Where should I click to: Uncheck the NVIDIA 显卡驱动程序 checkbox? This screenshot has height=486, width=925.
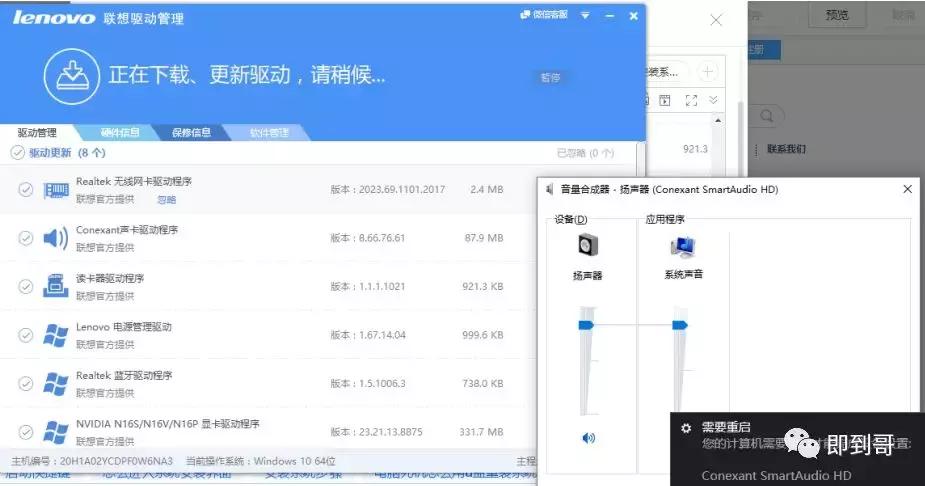tap(25, 432)
